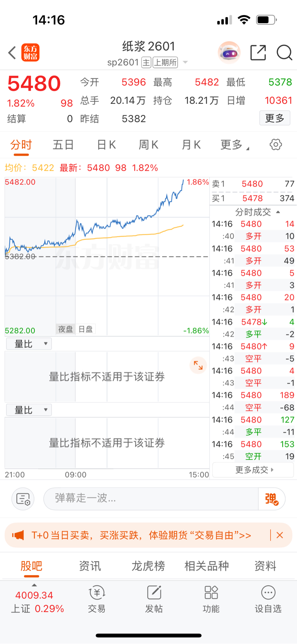Open the AI robot assistant avatar

click(229, 53)
